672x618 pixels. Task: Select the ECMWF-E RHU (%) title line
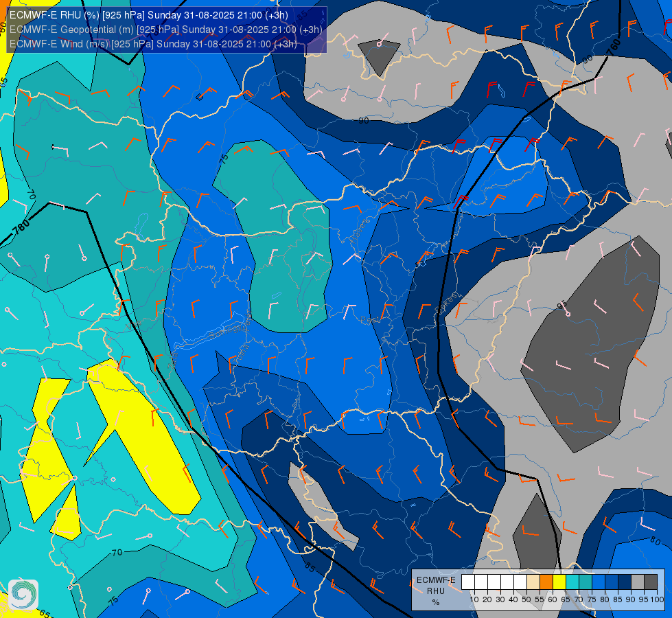(149, 15)
